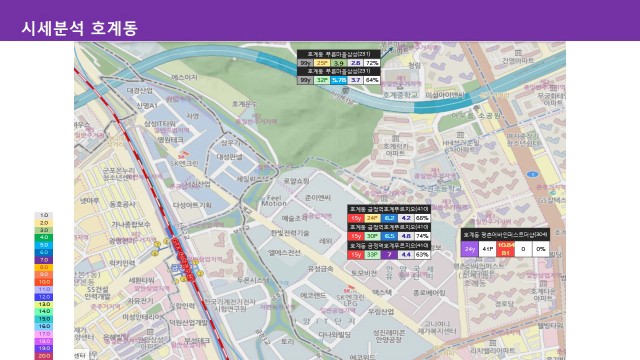Click the 33P cell in the middle price box
Screen dimensions: 640x360
[x=372, y=255]
